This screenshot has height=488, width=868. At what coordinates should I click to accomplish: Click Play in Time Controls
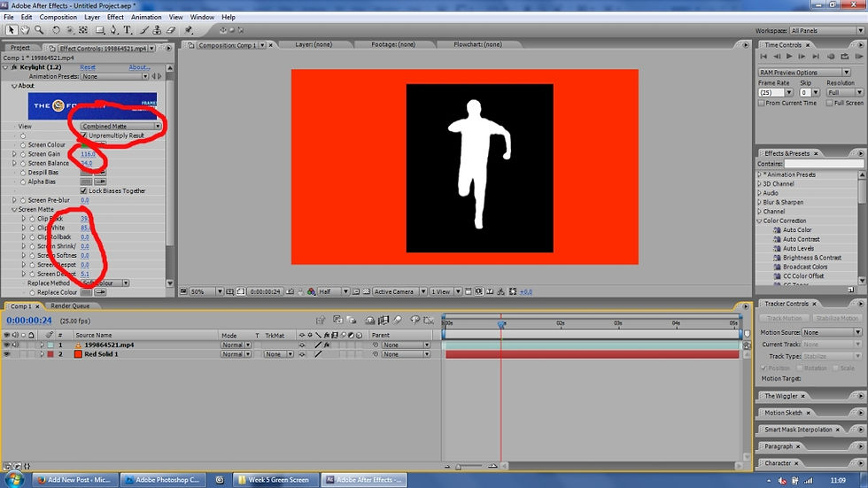point(789,57)
